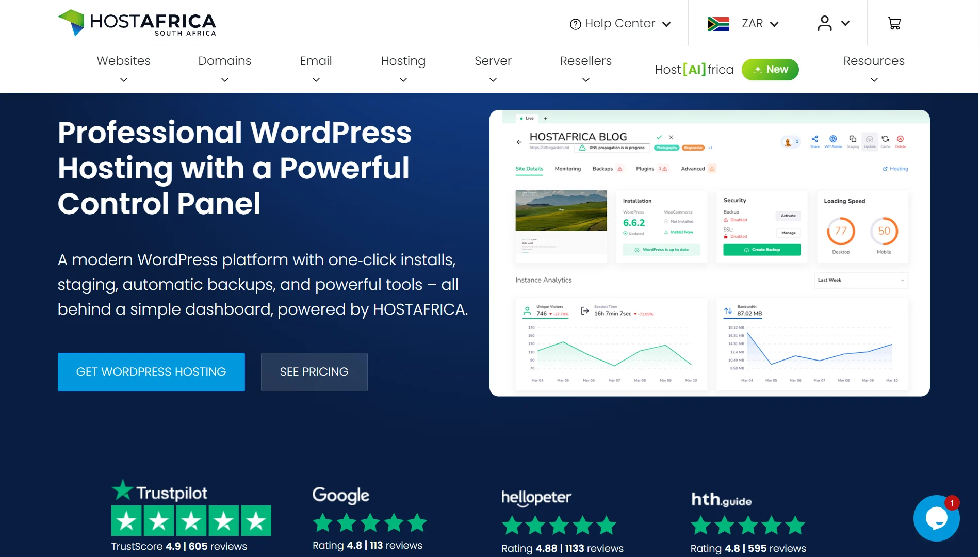
Task: Click the Google rating logo
Action: pos(340,496)
